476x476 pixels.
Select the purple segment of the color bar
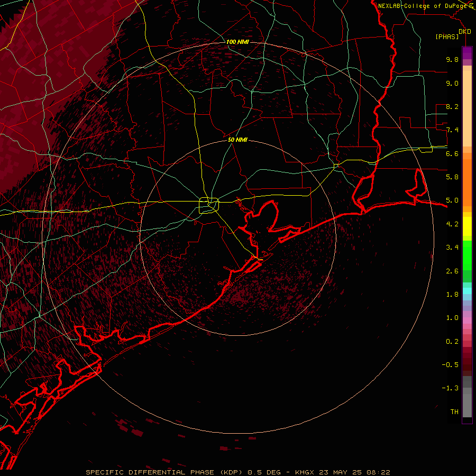[x=467, y=53]
